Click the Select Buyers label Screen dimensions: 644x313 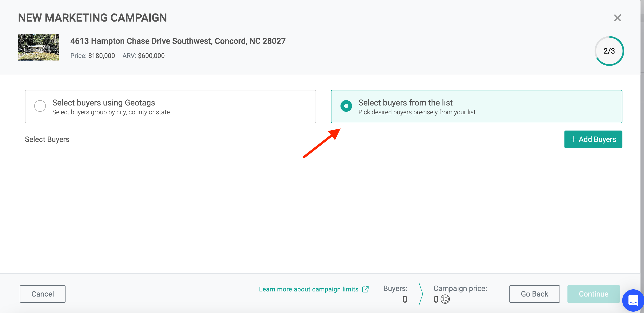click(x=47, y=139)
